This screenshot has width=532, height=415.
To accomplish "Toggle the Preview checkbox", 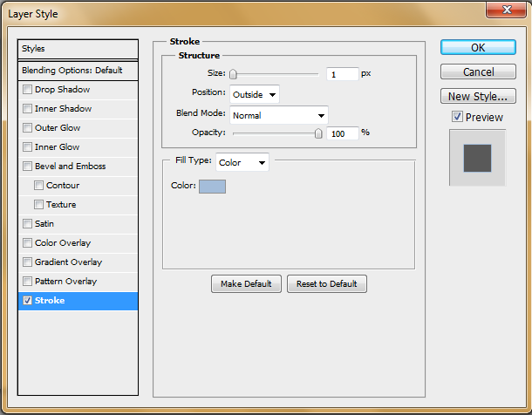I will point(457,117).
